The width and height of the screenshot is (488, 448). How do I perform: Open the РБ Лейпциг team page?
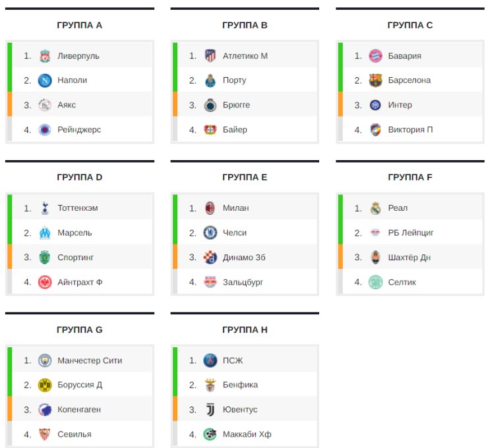pyautogui.click(x=411, y=233)
